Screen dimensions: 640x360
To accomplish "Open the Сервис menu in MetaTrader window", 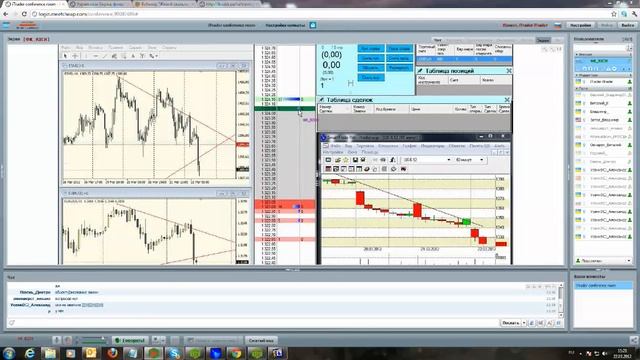I will pos(135,47).
